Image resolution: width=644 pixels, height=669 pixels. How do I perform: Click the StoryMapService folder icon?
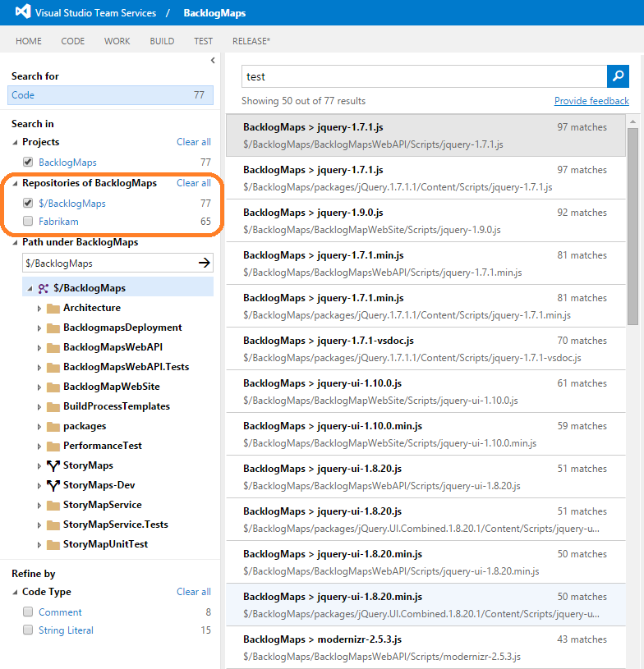point(53,505)
